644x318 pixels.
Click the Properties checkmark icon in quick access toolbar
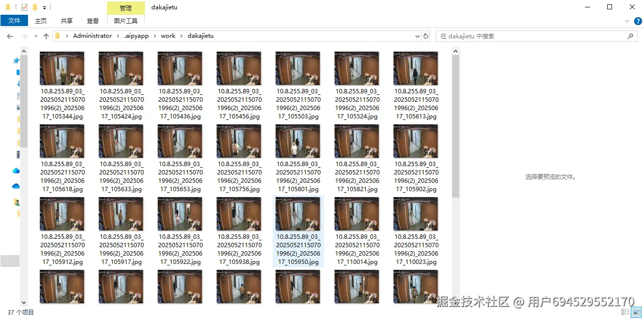pyautogui.click(x=24, y=7)
